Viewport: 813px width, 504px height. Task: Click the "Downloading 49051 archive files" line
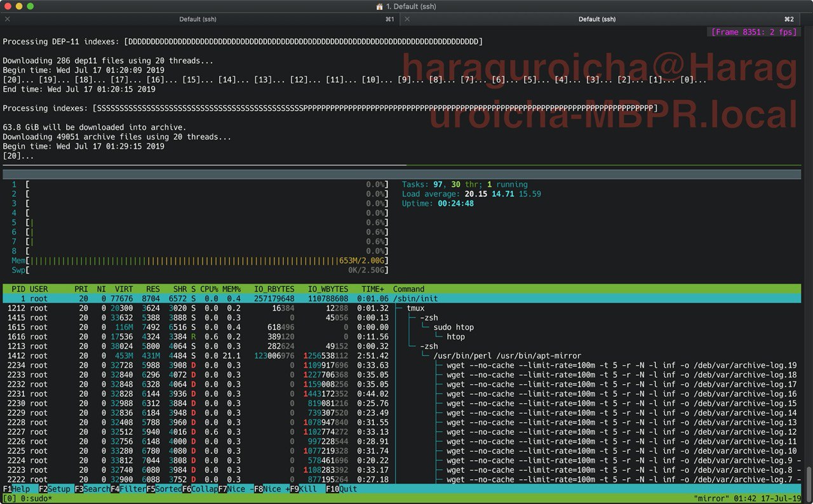(117, 136)
